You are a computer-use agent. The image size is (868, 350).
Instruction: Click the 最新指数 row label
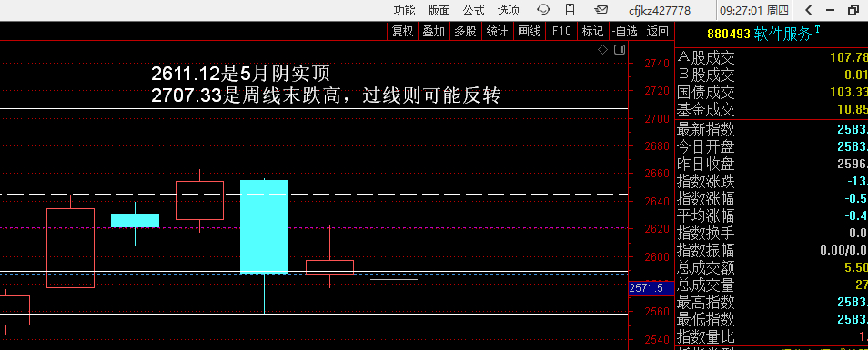coord(706,129)
